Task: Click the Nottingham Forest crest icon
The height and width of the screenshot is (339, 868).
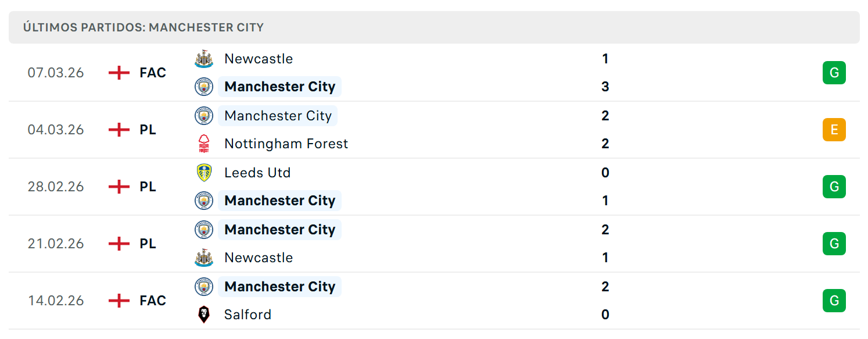Action: coord(204,144)
